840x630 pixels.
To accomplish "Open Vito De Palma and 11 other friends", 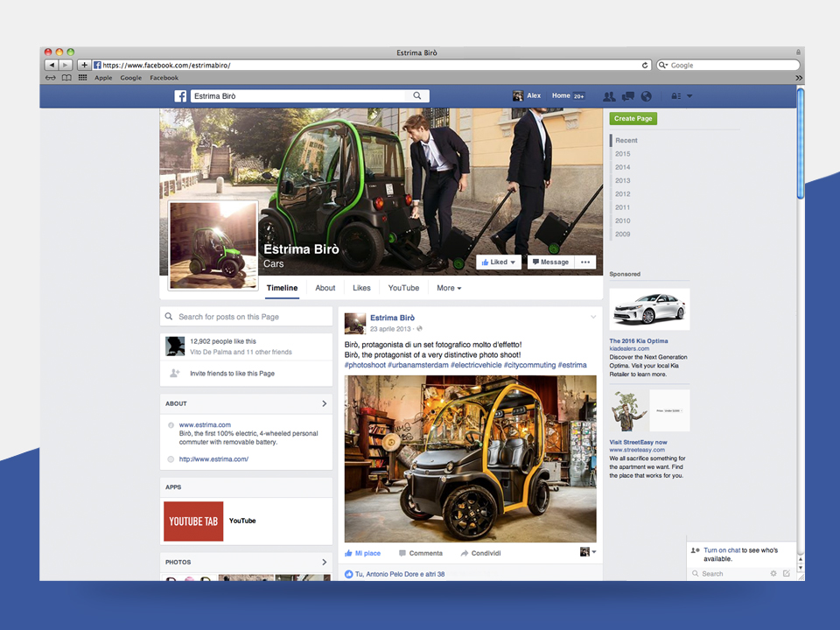I will 241,352.
